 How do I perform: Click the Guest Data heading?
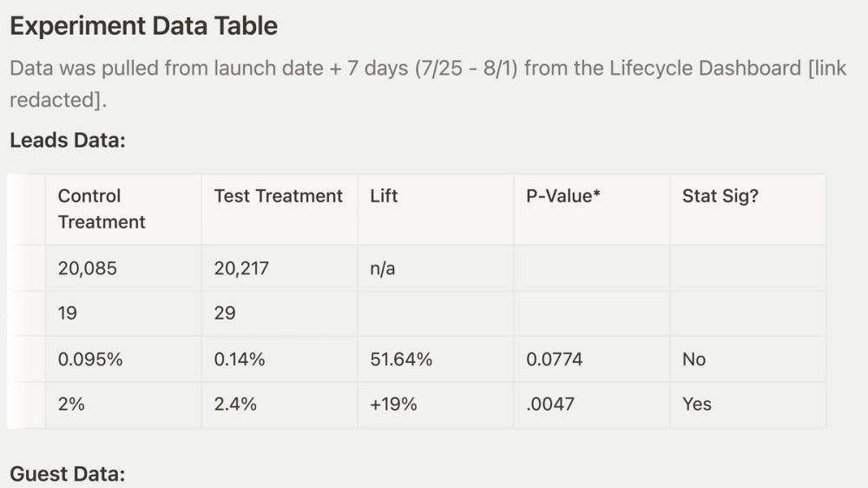coord(68,474)
